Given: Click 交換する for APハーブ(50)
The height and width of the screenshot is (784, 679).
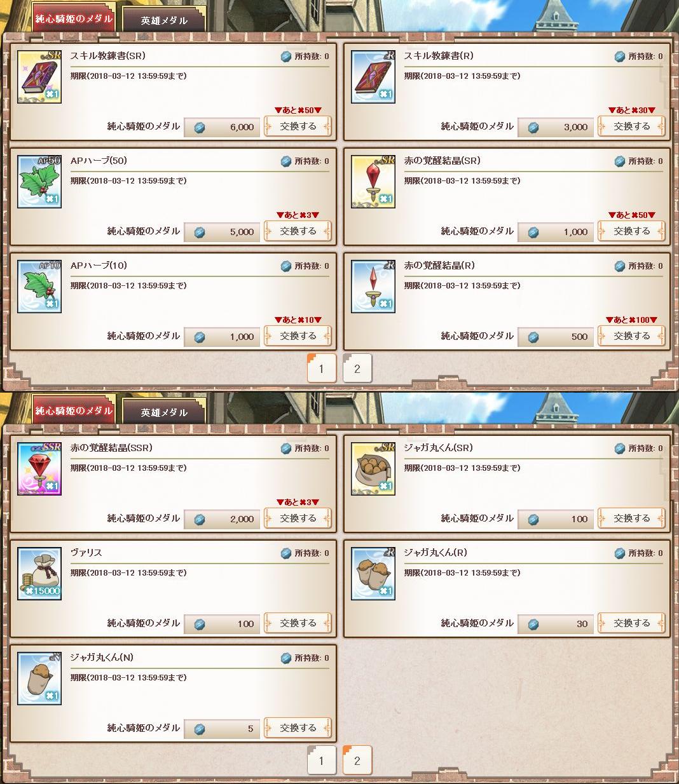Looking at the screenshot, I should click(x=298, y=231).
